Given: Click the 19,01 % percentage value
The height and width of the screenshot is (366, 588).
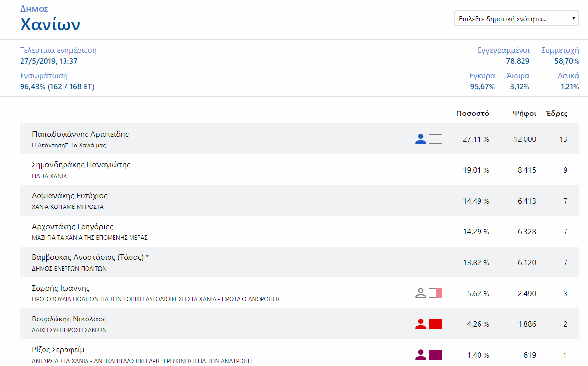Looking at the screenshot, I should [476, 170].
